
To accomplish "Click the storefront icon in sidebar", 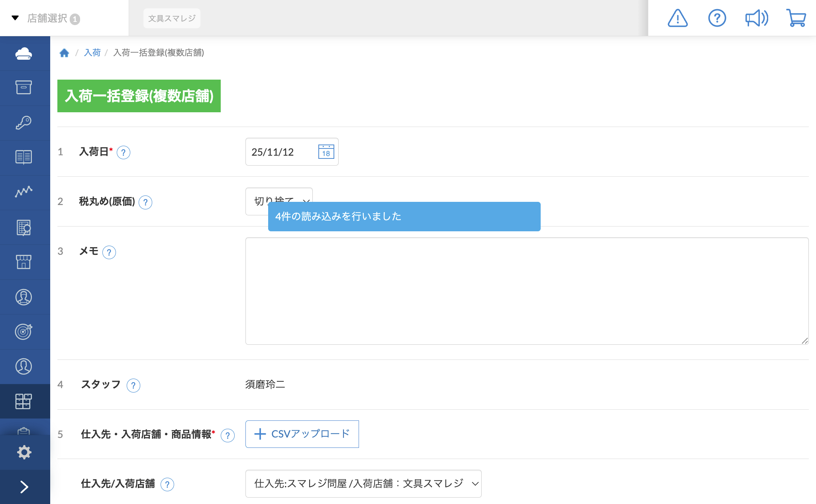I will [24, 262].
